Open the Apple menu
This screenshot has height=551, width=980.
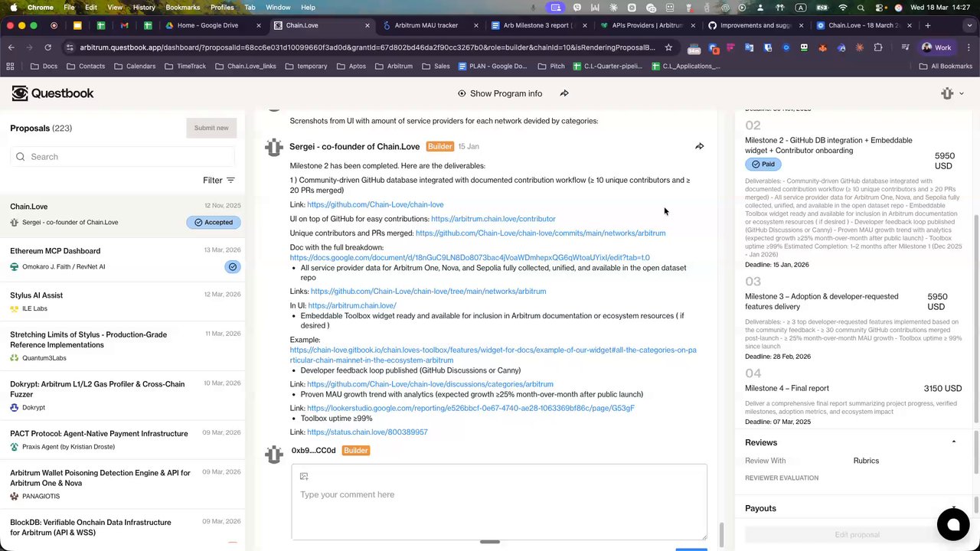tap(13, 8)
